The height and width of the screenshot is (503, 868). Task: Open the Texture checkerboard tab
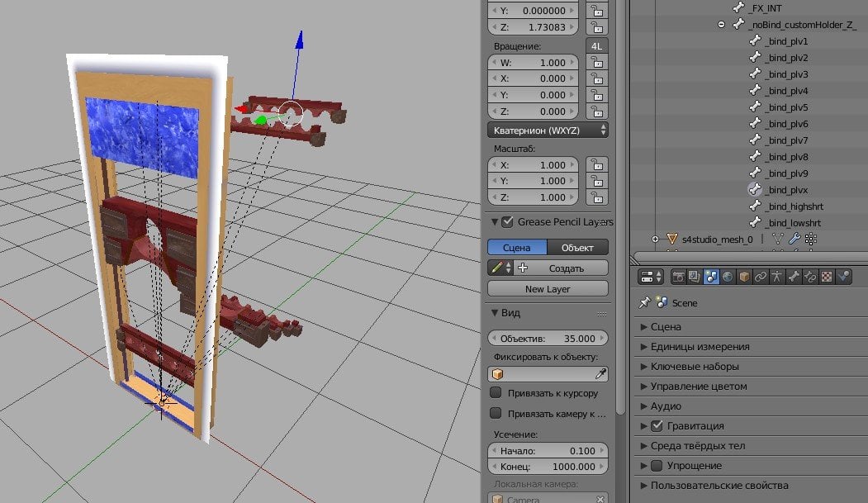pyautogui.click(x=827, y=277)
